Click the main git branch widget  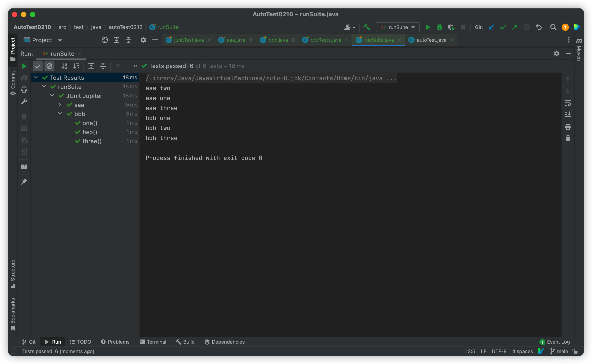[559, 351]
